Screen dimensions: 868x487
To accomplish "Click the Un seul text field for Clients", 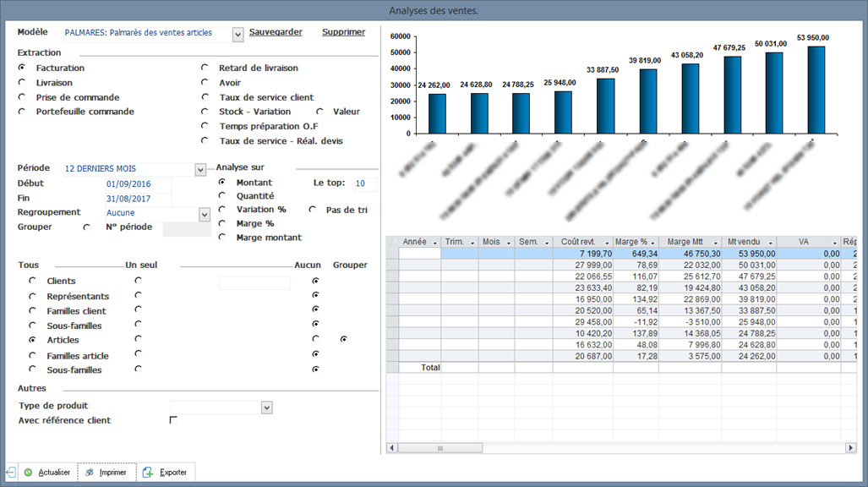I will pos(254,282).
